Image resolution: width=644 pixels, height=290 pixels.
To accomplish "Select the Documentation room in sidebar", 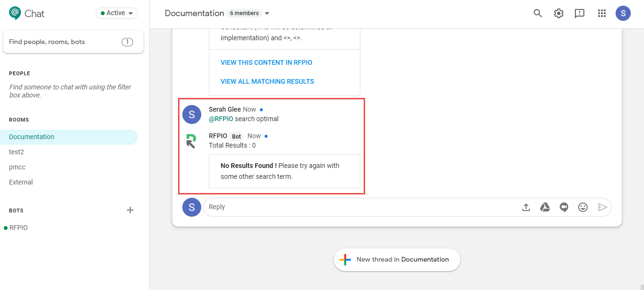I will (x=69, y=137).
